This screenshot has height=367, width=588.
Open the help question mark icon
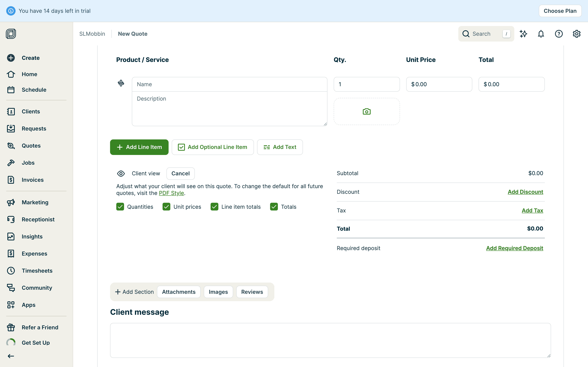tap(559, 34)
